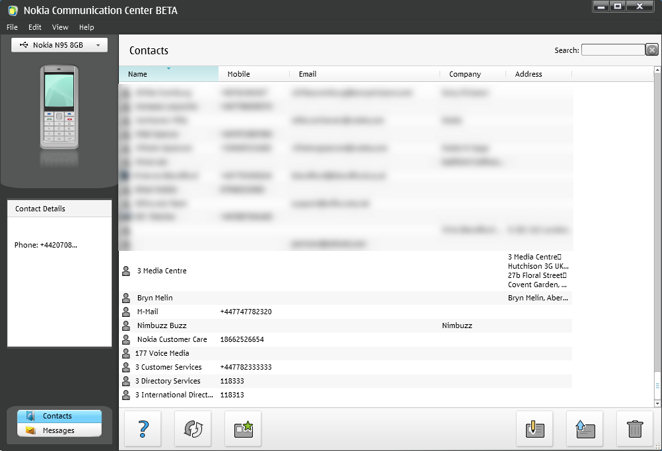Viewport: 662px width, 451px height.
Task: Click the trash delete icon
Action: [x=634, y=429]
